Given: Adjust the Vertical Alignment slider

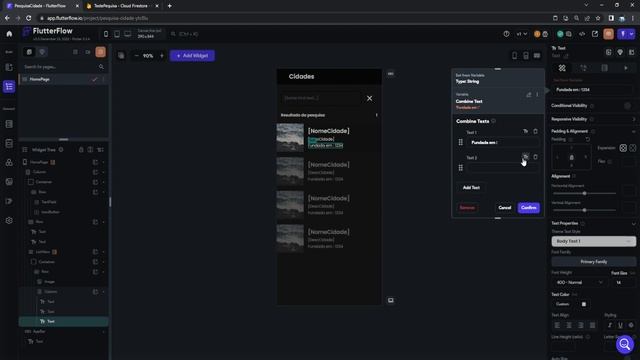Looking at the screenshot, I should pos(584,210).
